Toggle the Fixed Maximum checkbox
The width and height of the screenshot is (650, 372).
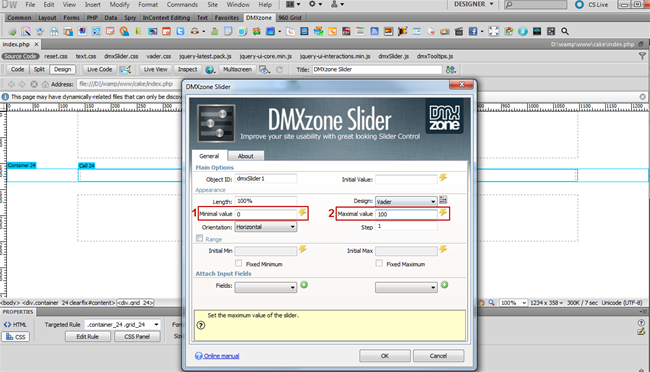coord(379,263)
